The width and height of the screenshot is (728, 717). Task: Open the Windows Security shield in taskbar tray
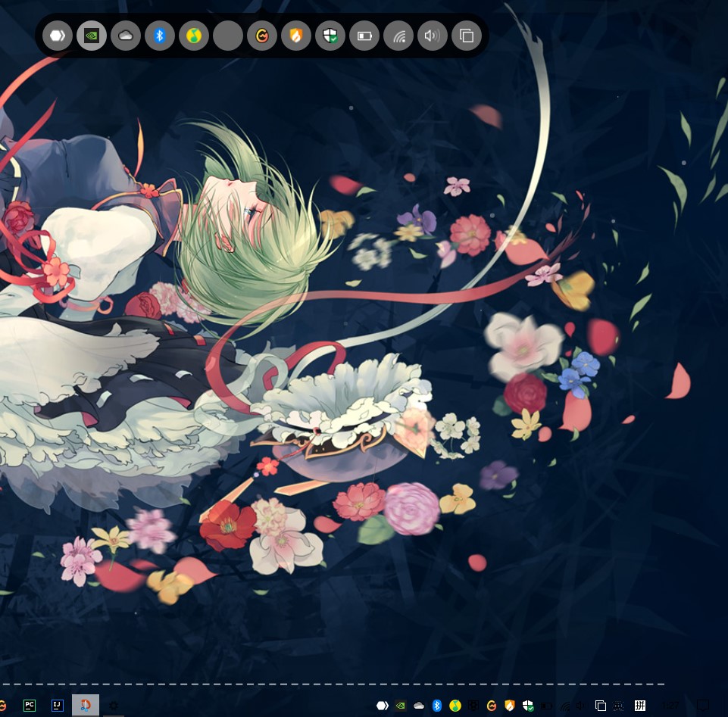pos(528,706)
